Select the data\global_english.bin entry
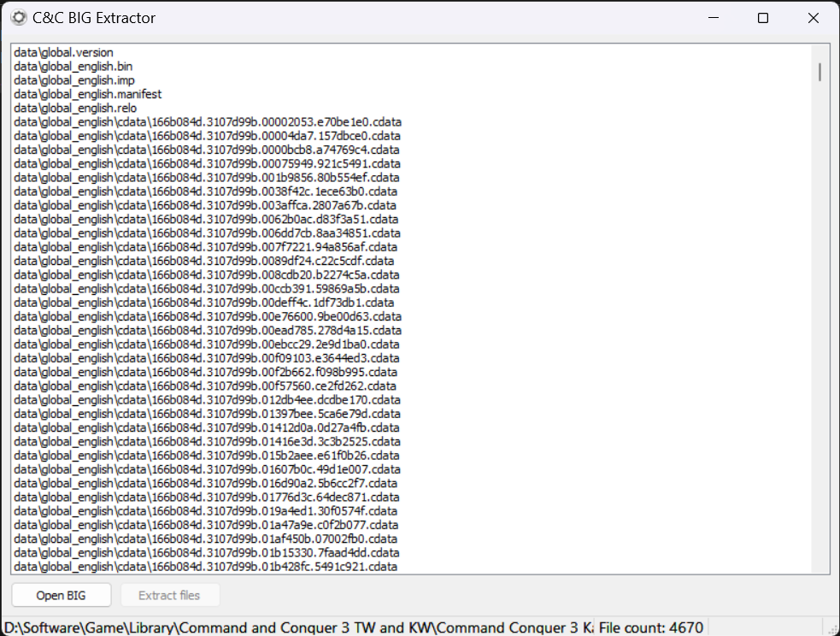The width and height of the screenshot is (840, 636). click(73, 67)
